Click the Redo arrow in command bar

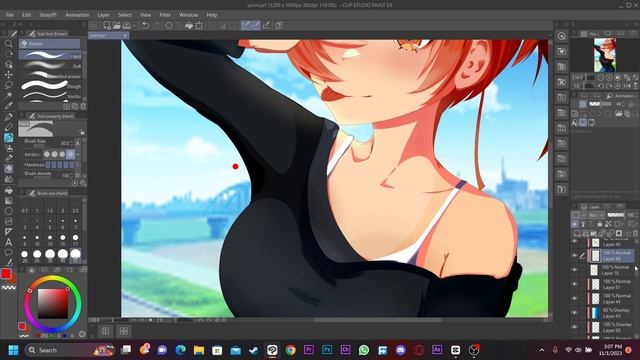coord(156,25)
